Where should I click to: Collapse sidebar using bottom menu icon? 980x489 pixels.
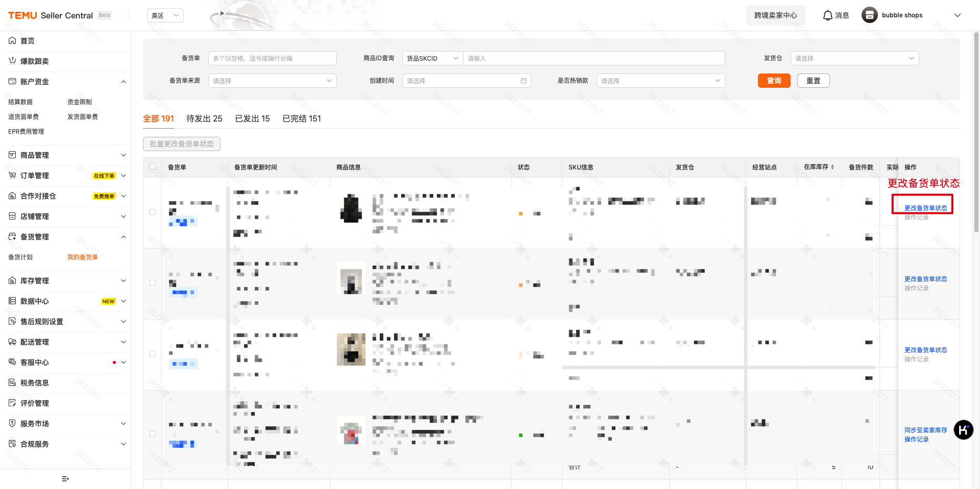(x=65, y=479)
